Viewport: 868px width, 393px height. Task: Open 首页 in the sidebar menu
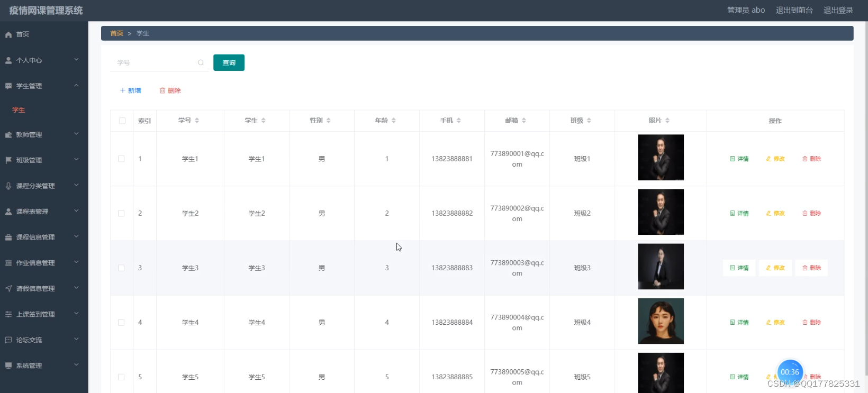44,34
